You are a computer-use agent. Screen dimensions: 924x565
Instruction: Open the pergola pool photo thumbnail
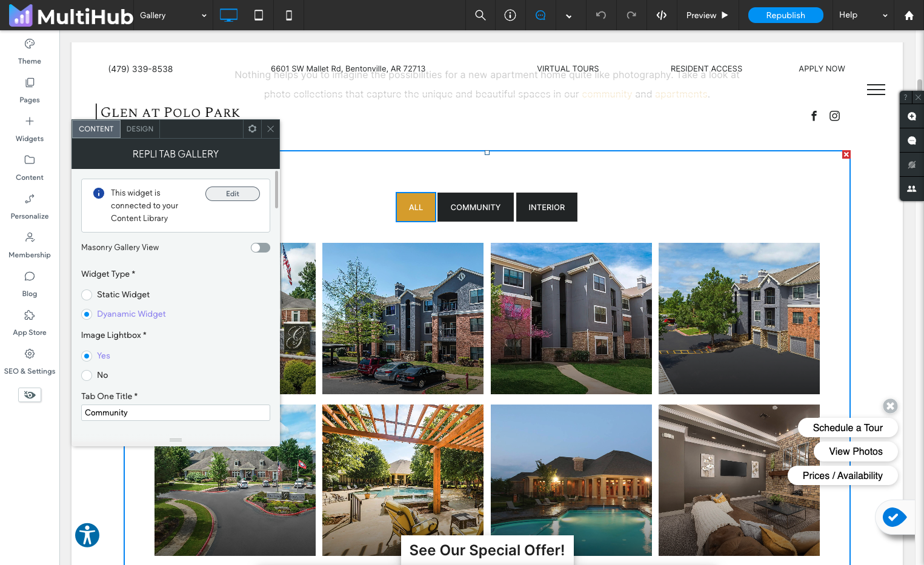coord(403,480)
